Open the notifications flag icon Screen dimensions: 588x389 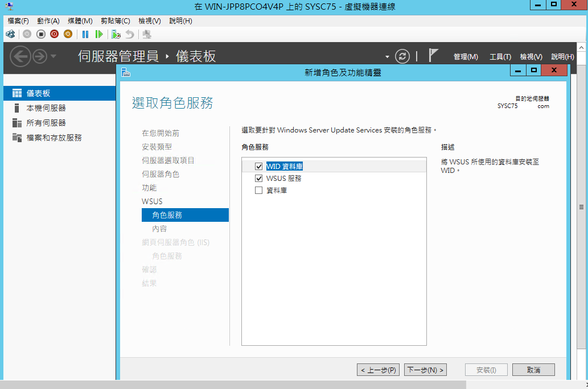click(x=433, y=56)
